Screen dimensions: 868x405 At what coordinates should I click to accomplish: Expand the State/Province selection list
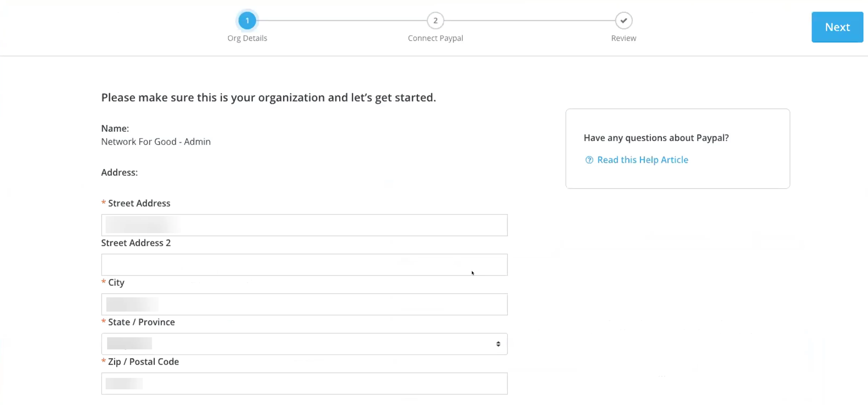click(304, 344)
